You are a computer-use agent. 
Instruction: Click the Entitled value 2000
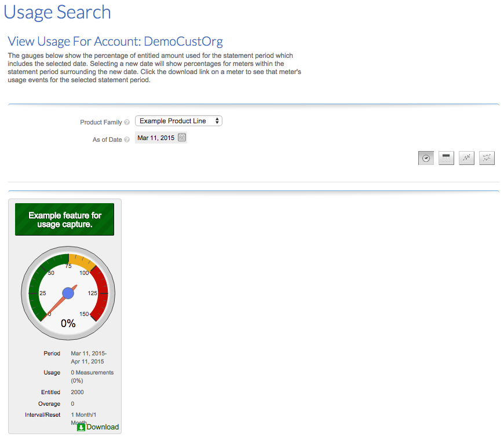click(78, 392)
